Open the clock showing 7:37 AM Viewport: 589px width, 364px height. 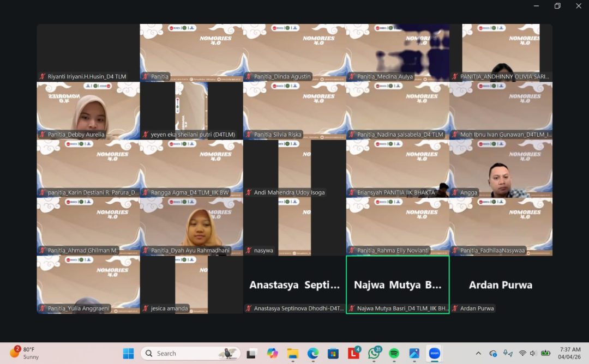coord(569,353)
